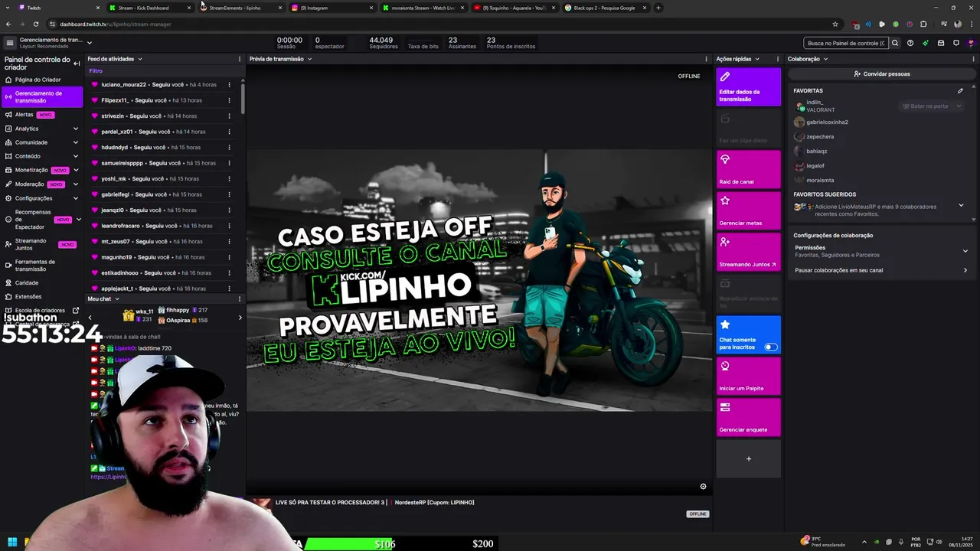Open options for yoshi_mk follow event
This screenshot has height=551, width=980.
point(229,179)
